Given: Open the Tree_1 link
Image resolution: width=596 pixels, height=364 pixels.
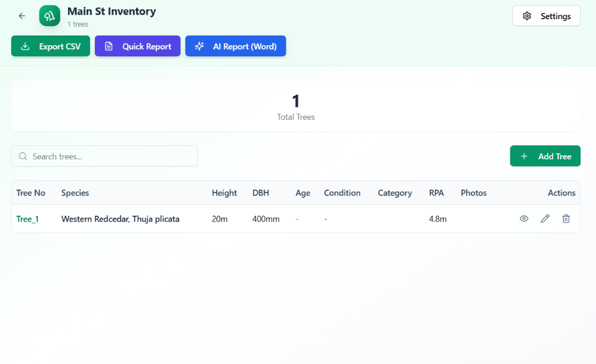Looking at the screenshot, I should coord(27,219).
